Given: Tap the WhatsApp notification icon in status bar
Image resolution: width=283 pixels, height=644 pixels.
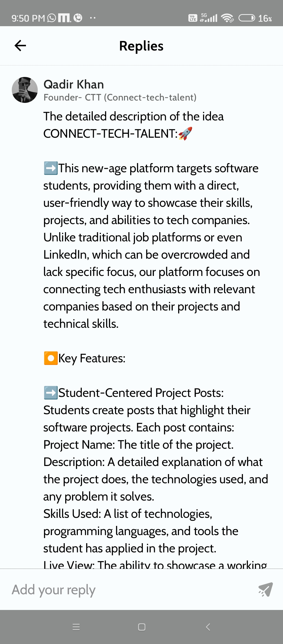Looking at the screenshot, I should pos(52,18).
